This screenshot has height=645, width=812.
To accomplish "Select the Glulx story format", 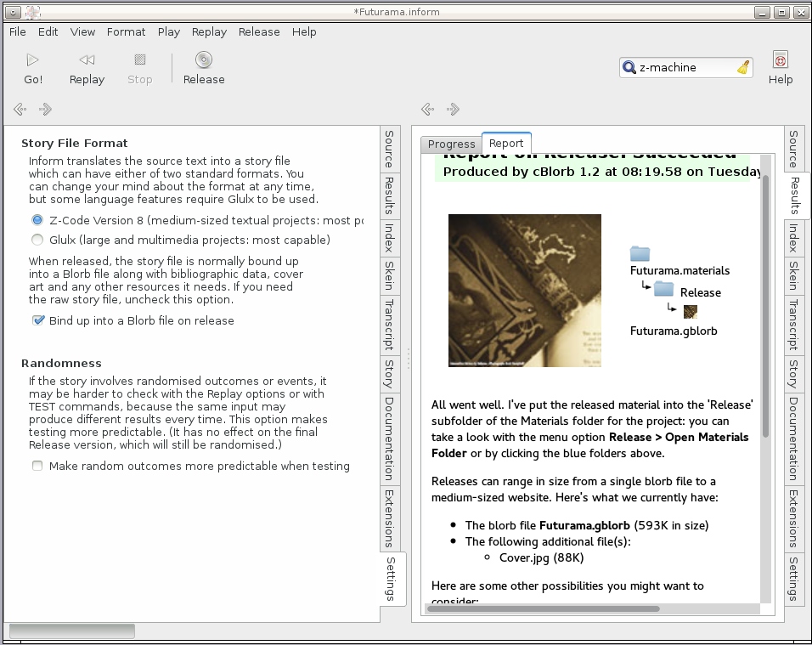I will pos(37,240).
